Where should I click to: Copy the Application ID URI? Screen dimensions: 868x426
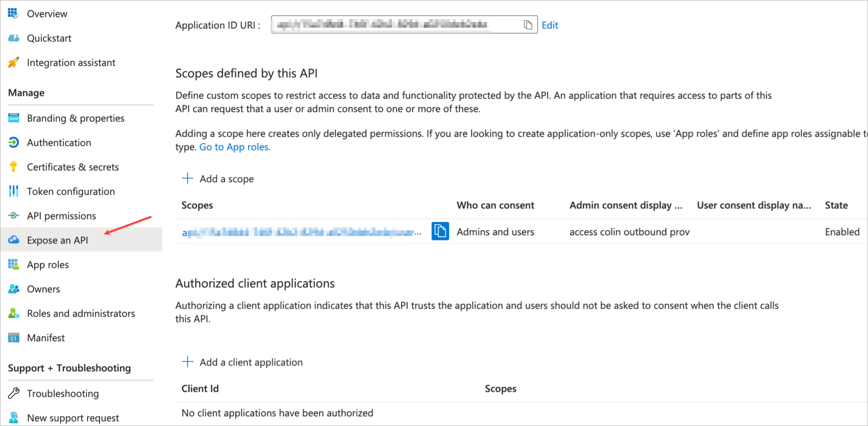click(x=529, y=25)
